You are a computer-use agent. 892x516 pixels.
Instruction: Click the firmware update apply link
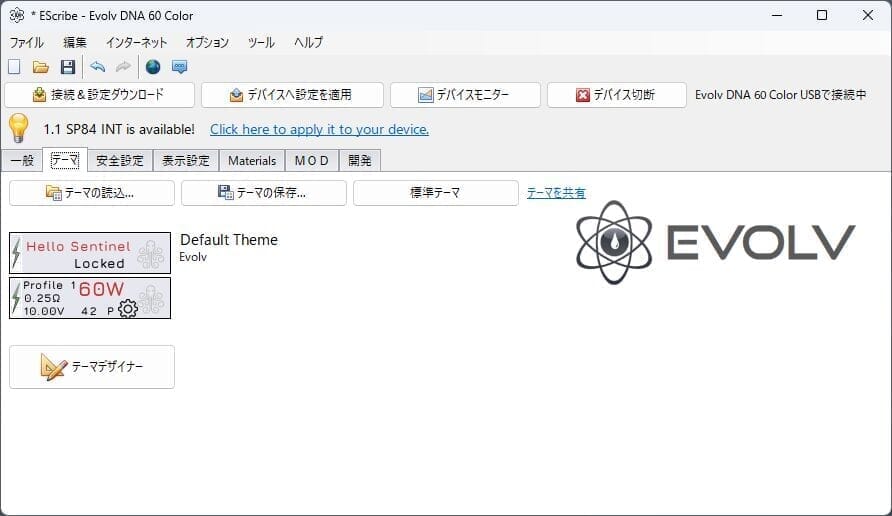coord(319,130)
